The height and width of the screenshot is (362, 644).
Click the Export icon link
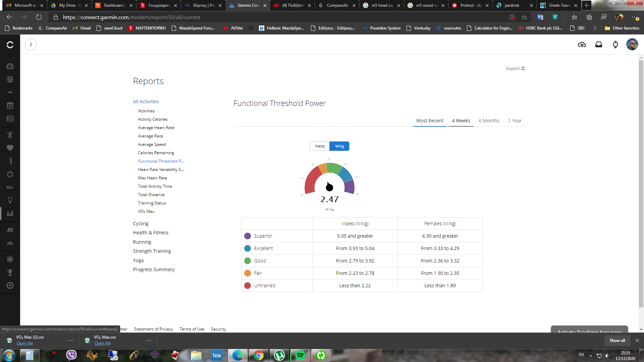point(516,68)
